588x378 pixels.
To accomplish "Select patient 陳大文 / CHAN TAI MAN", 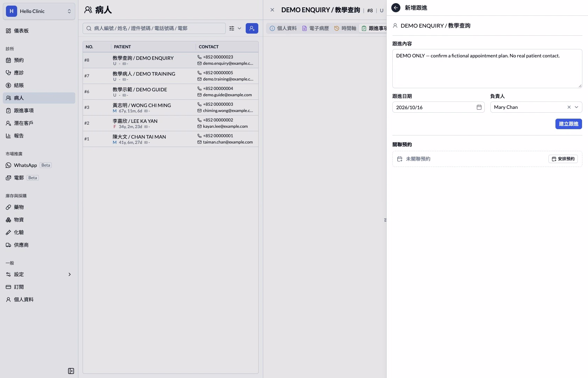I will point(170,139).
